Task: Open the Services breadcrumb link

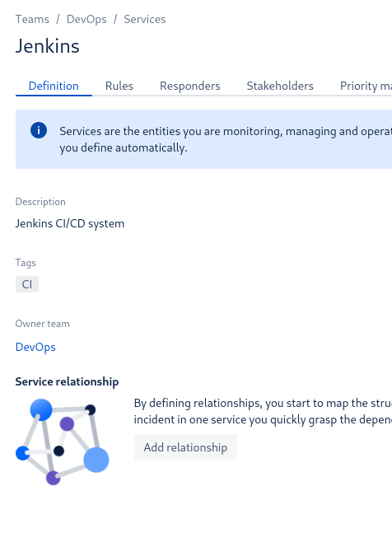Action: click(x=145, y=20)
